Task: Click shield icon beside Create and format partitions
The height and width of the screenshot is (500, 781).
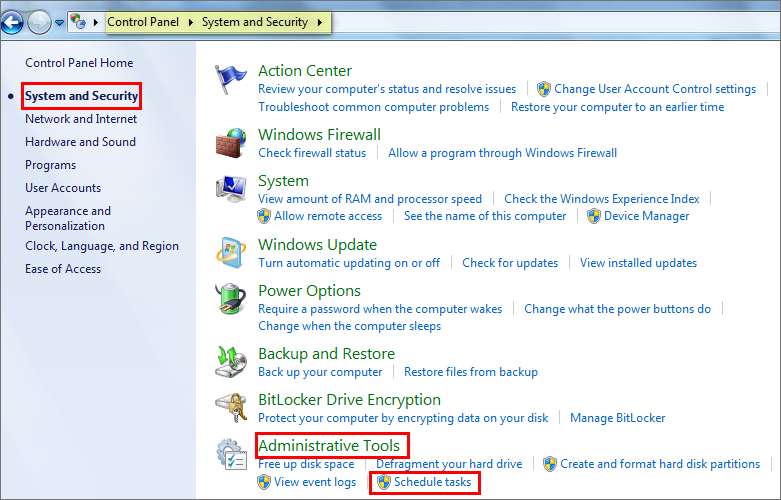Action: click(549, 464)
